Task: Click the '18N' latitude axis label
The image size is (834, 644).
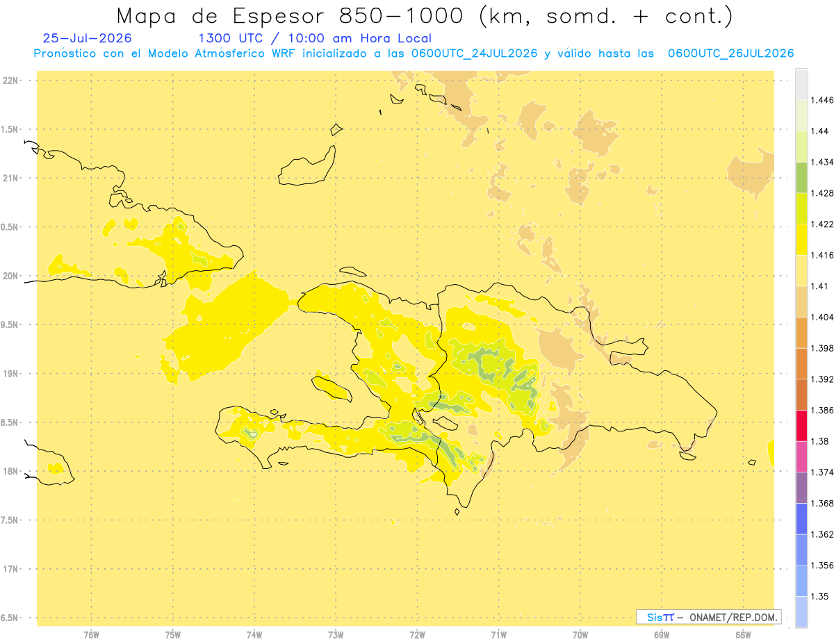Action: pos(10,472)
